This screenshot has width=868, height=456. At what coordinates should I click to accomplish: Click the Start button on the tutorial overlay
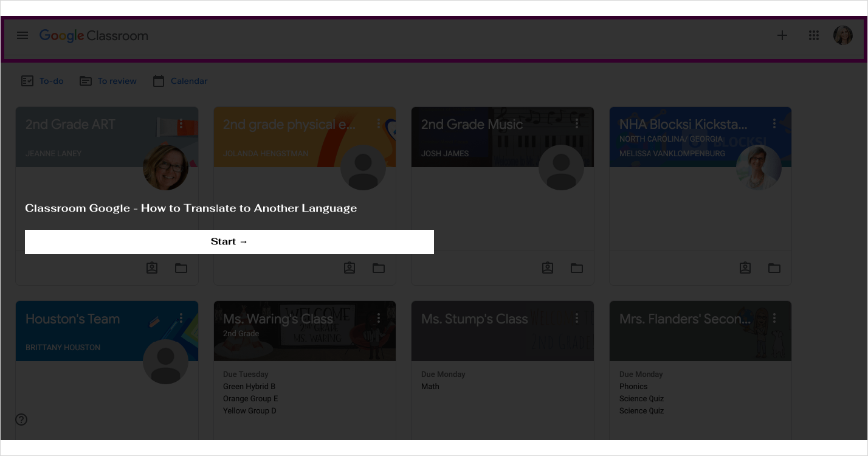[x=229, y=241]
